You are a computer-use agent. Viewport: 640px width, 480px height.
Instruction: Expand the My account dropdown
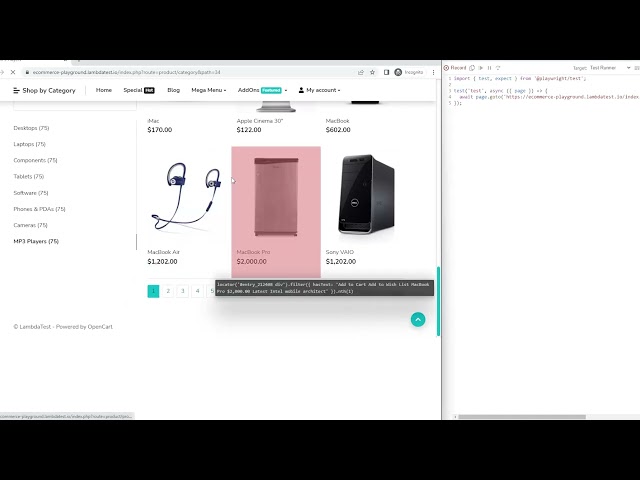pyautogui.click(x=319, y=90)
